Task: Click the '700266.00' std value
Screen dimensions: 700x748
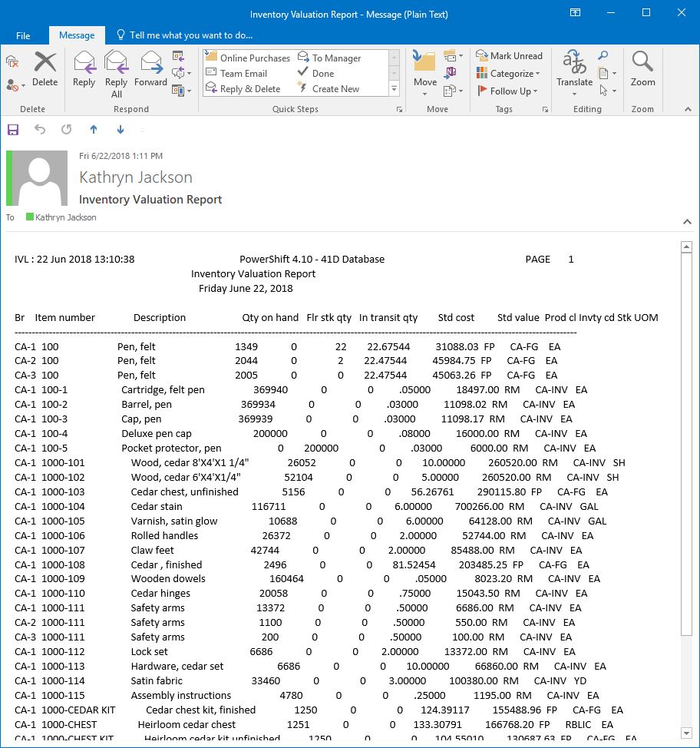Action: [479, 506]
